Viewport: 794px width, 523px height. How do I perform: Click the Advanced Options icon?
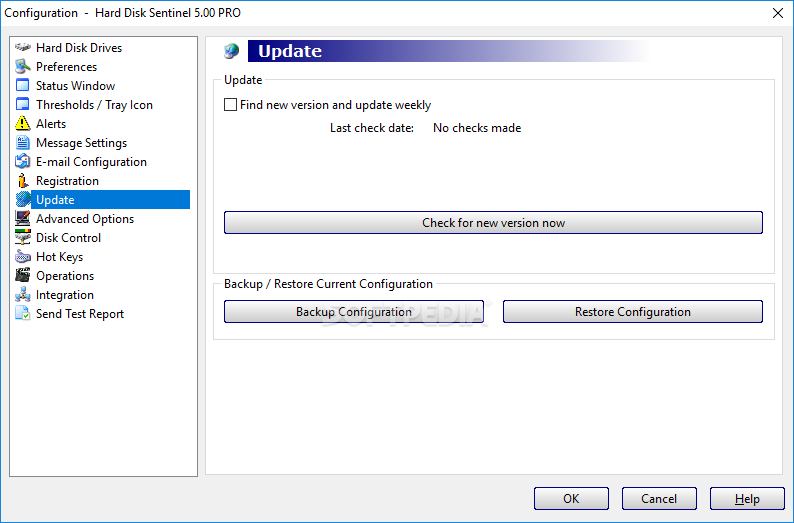(x=22, y=219)
